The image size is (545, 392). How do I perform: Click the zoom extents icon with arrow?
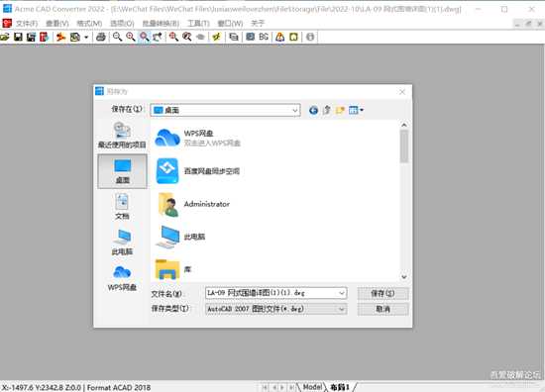point(158,37)
